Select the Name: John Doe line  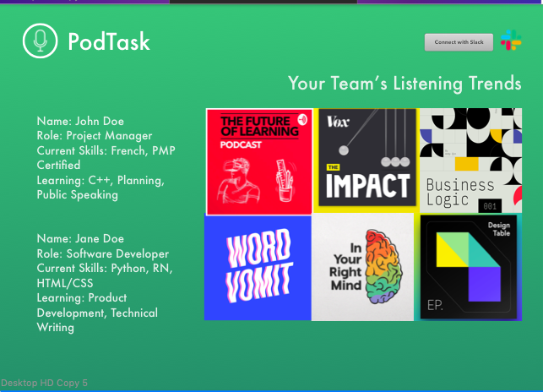tap(80, 121)
